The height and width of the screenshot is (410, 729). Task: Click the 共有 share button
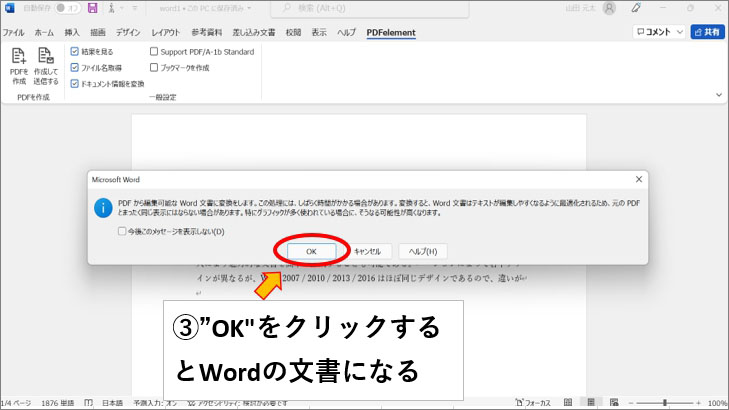coord(707,32)
